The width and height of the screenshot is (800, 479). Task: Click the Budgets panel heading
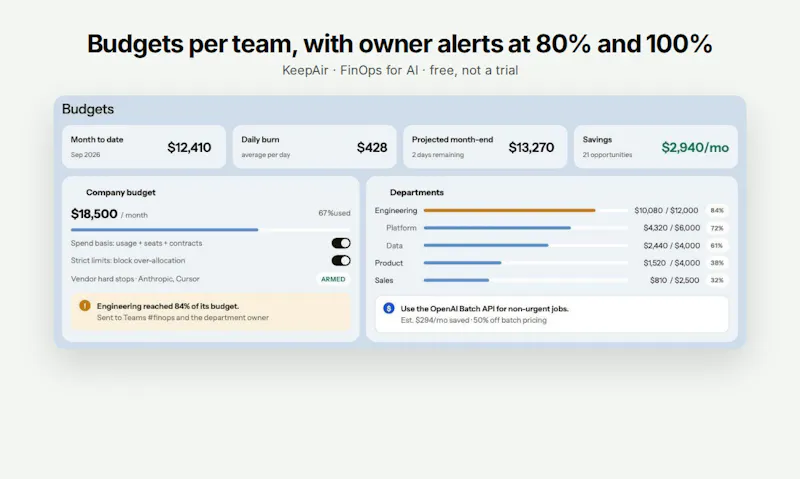click(88, 109)
